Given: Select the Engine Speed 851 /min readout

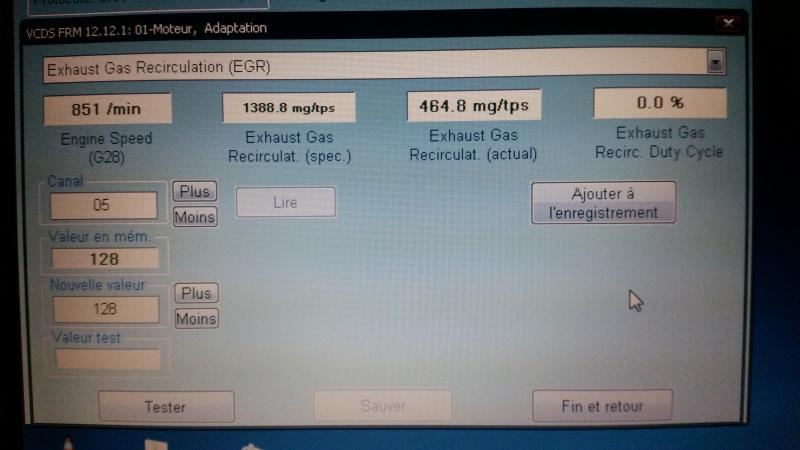Looking at the screenshot, I should pos(107,109).
